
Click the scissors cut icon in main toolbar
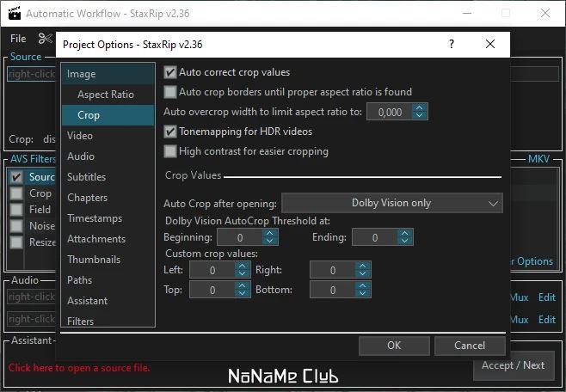tap(45, 38)
